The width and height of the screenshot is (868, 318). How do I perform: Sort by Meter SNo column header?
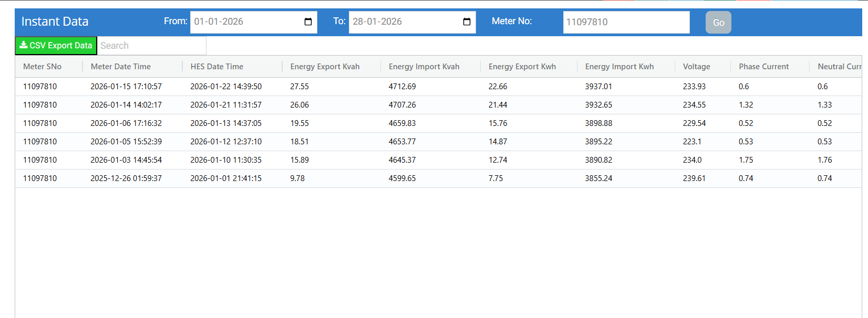(x=43, y=67)
